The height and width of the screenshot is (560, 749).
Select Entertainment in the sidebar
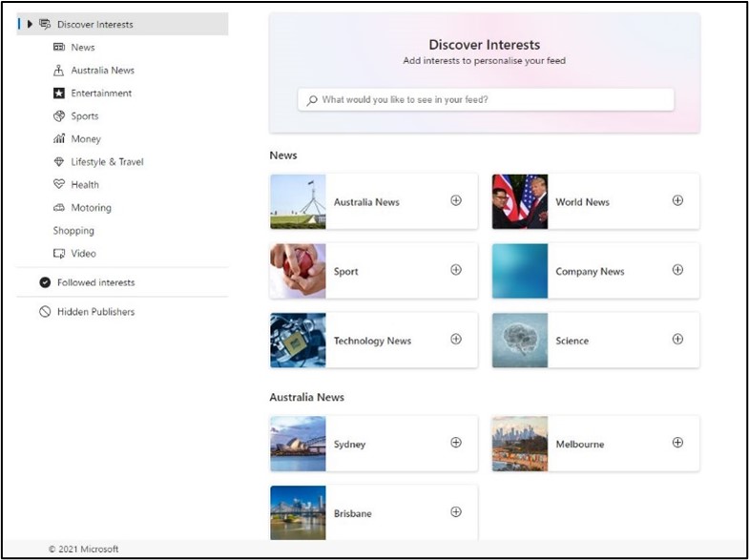(101, 93)
